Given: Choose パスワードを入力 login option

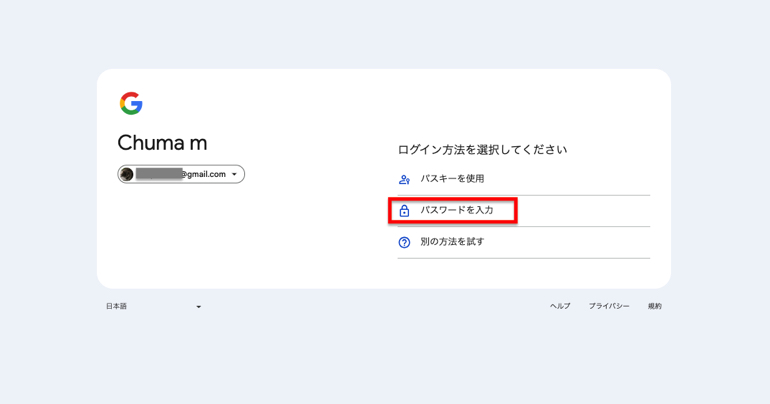Looking at the screenshot, I should pos(523,211).
